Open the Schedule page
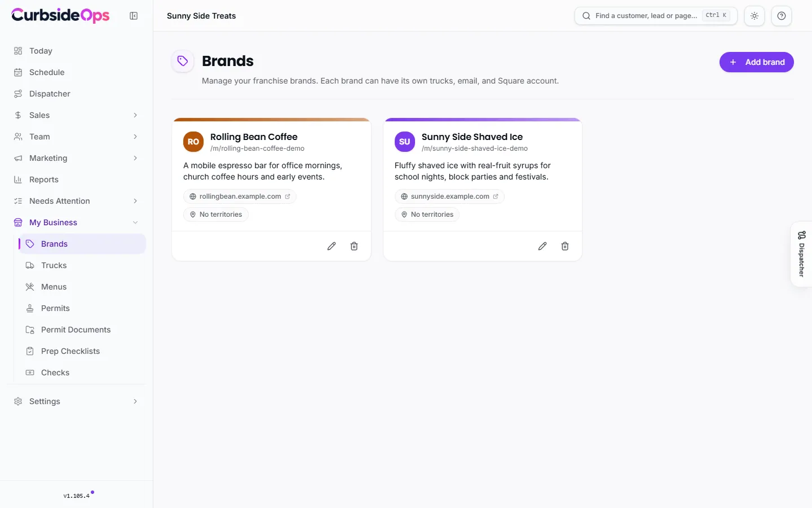The image size is (812, 508). coord(76,72)
